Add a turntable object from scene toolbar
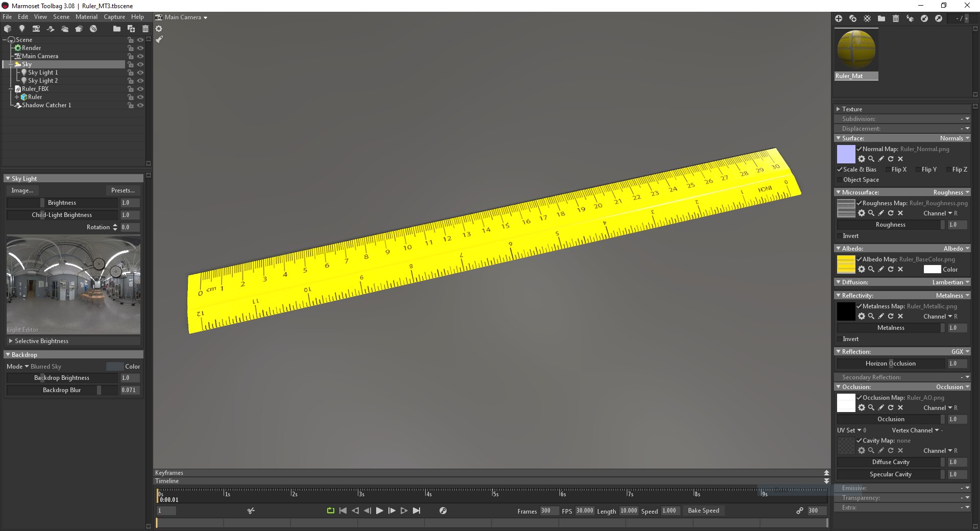This screenshot has height=531, width=980. pyautogui.click(x=93, y=29)
